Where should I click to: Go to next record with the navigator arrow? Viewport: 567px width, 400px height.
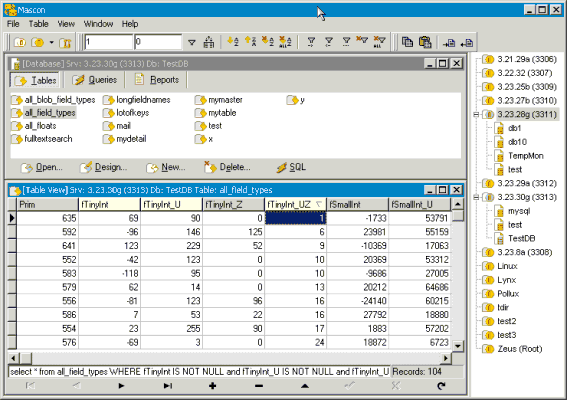coord(121,386)
